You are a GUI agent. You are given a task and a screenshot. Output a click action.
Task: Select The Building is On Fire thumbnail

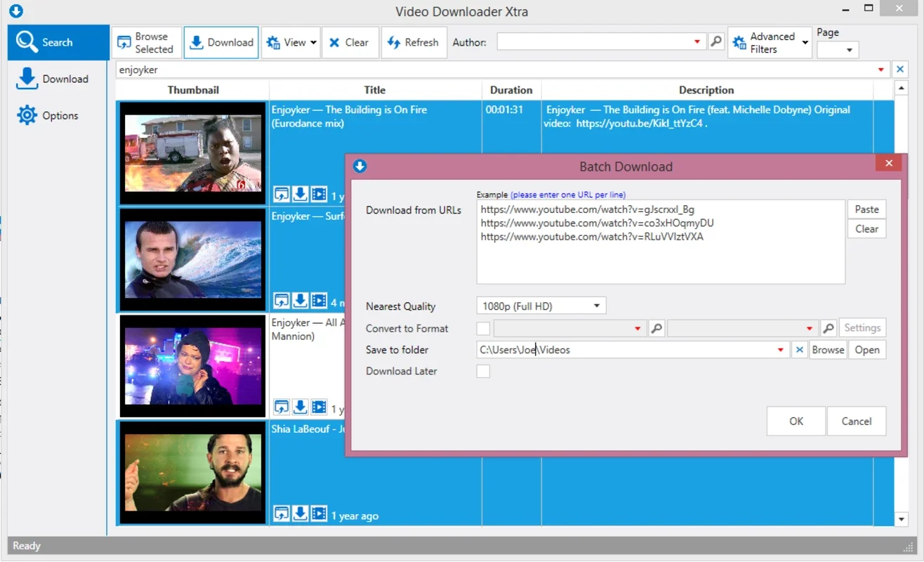192,152
